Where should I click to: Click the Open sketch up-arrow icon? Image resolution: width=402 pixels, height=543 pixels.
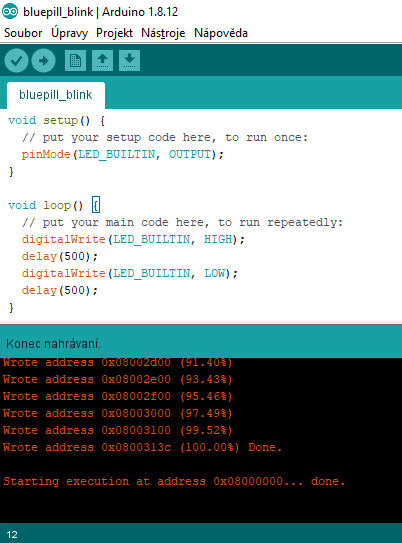point(102,61)
